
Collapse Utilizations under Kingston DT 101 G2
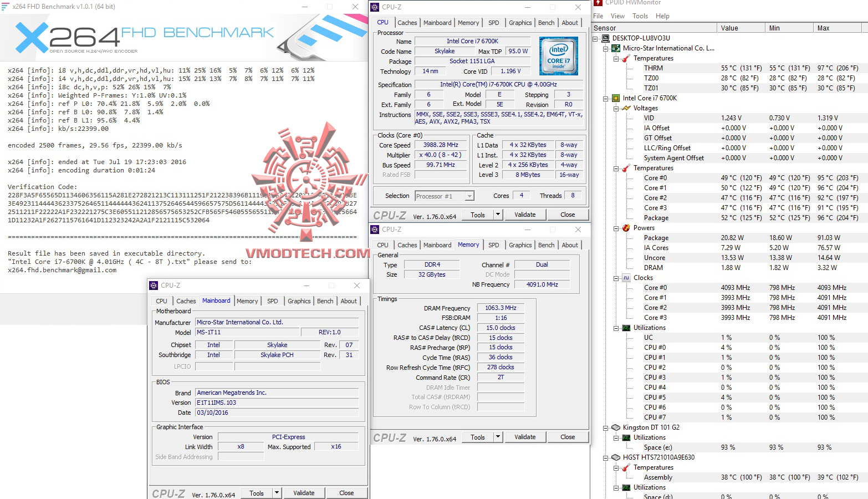point(616,437)
